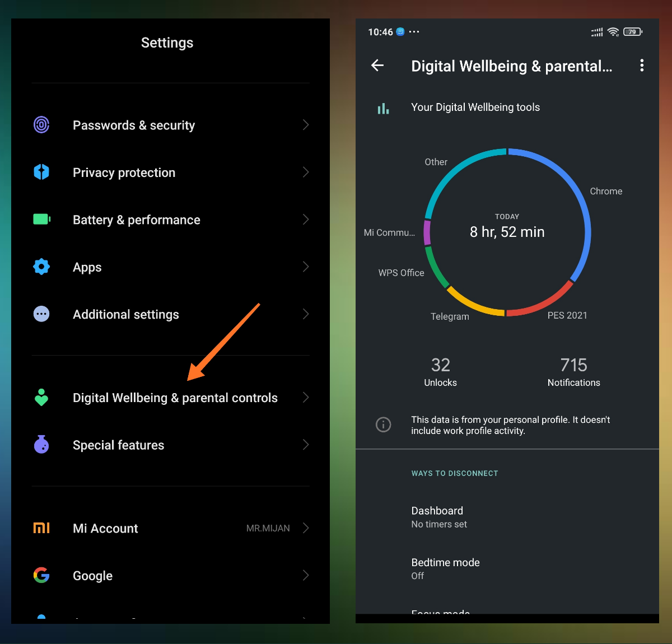
Task: Tap the 715 Notifications counter
Action: pos(573,372)
